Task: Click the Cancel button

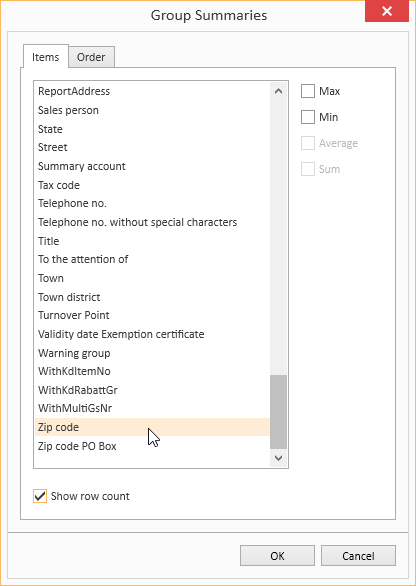Action: click(x=358, y=556)
